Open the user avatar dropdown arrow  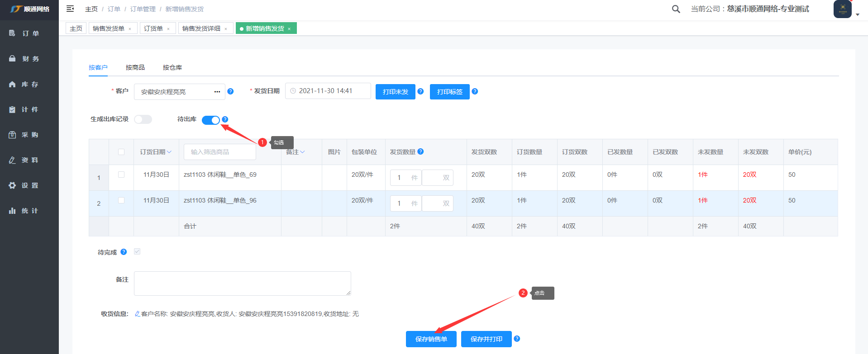click(858, 14)
